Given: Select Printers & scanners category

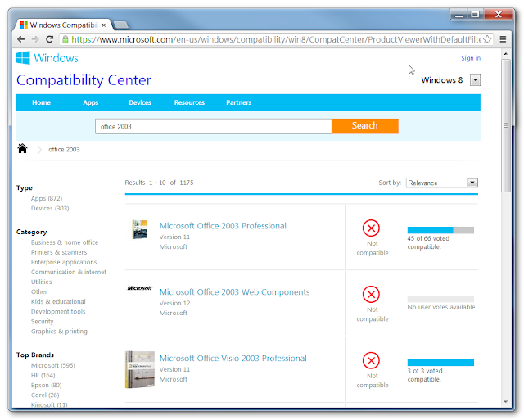Looking at the screenshot, I should tap(59, 252).
